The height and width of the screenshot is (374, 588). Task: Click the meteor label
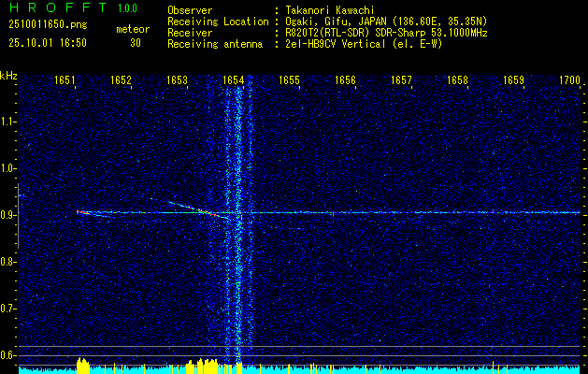[133, 29]
